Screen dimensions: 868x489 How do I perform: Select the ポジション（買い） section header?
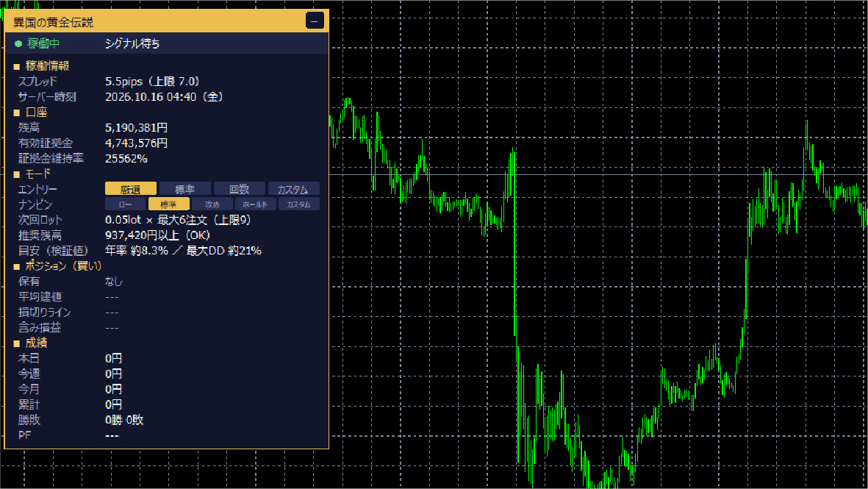(64, 266)
